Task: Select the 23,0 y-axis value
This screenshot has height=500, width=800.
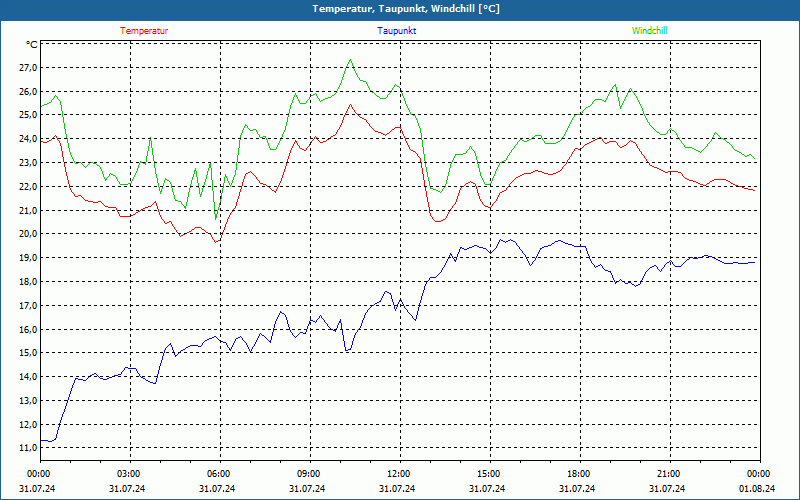Action: coord(28,163)
